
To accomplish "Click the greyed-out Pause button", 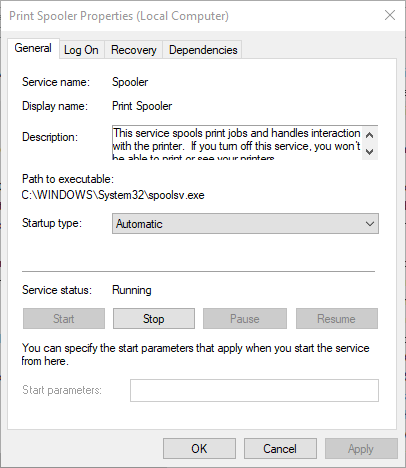I will point(245,319).
